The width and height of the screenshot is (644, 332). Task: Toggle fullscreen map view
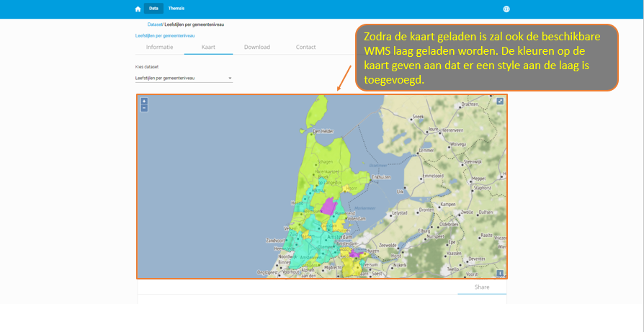click(x=500, y=101)
